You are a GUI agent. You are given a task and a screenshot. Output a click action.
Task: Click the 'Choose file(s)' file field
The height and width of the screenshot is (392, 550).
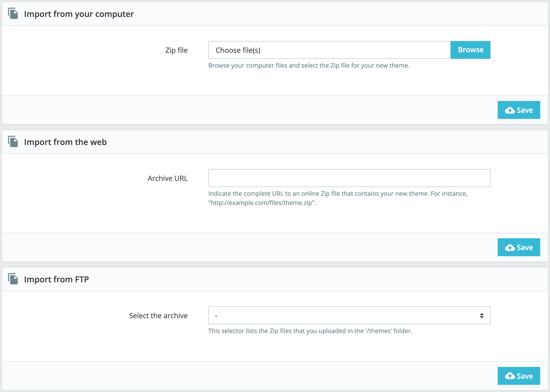pos(329,50)
